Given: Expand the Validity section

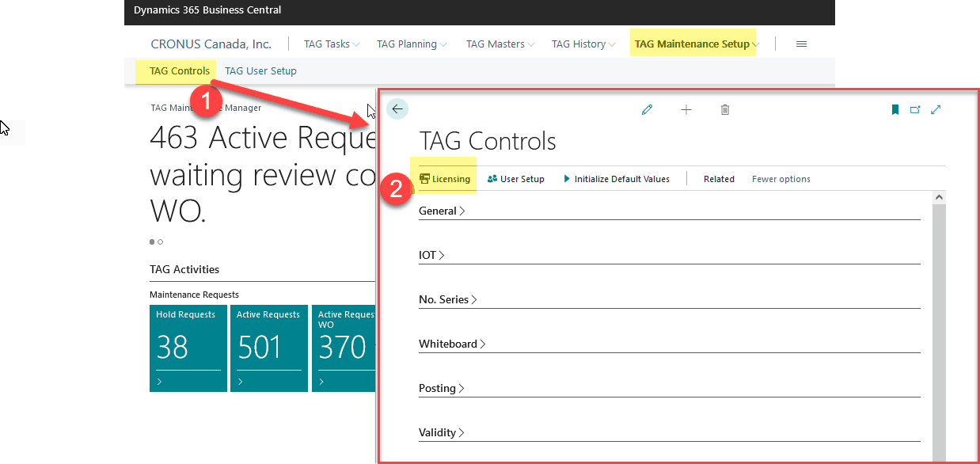Looking at the screenshot, I should [x=441, y=432].
